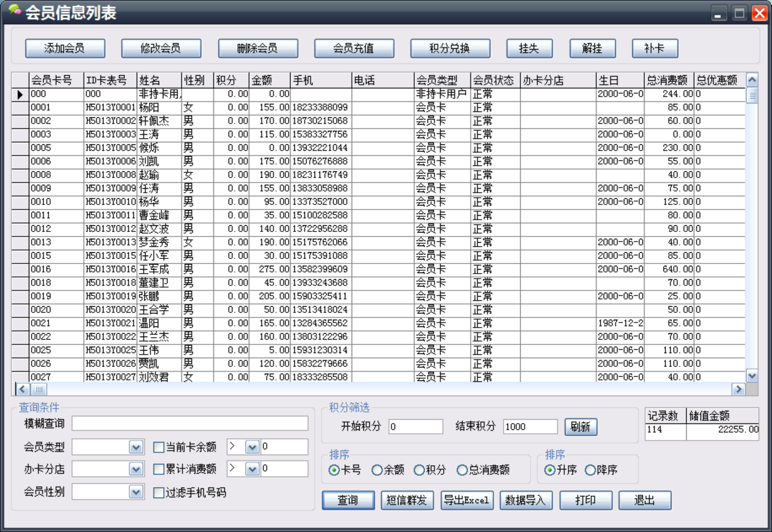This screenshot has height=532, width=772.
Task: Enable the 当前卡余额 checkbox
Action: coord(159,447)
